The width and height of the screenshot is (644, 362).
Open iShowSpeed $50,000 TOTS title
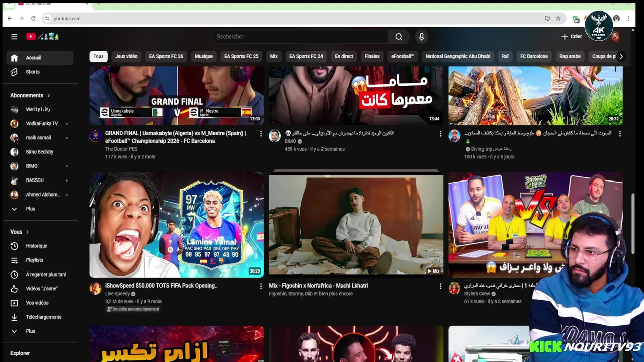pyautogui.click(x=161, y=286)
